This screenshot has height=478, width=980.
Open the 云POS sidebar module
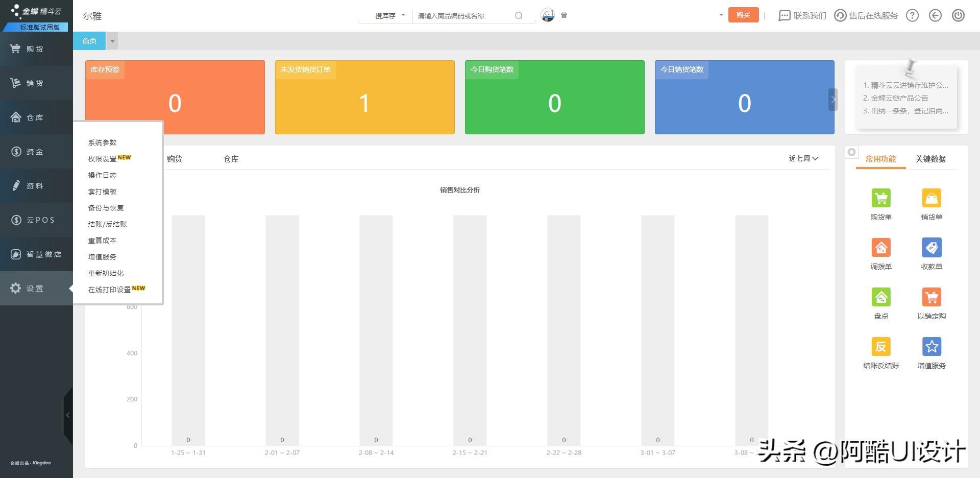36,220
